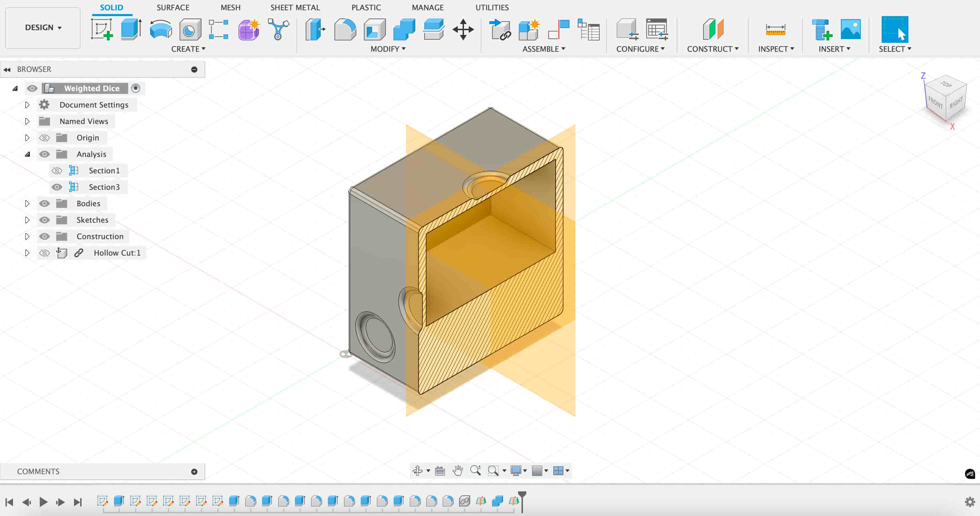Select the Extrude tool

[131, 29]
